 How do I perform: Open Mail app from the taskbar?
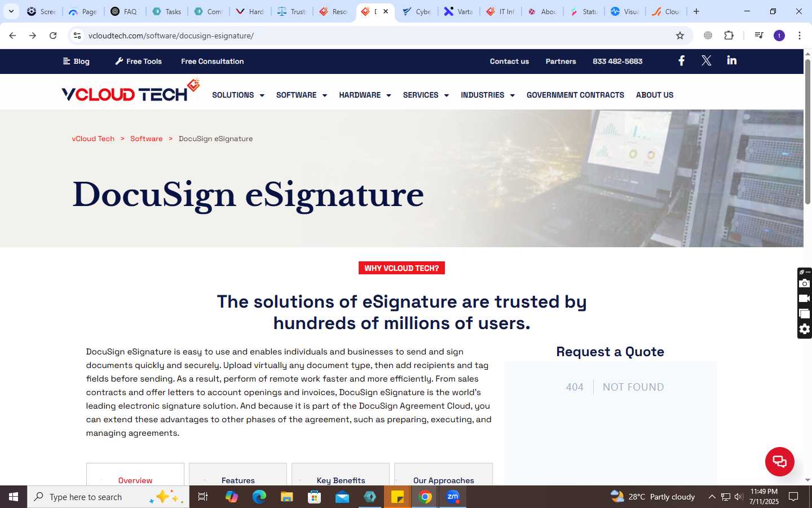coord(342,497)
